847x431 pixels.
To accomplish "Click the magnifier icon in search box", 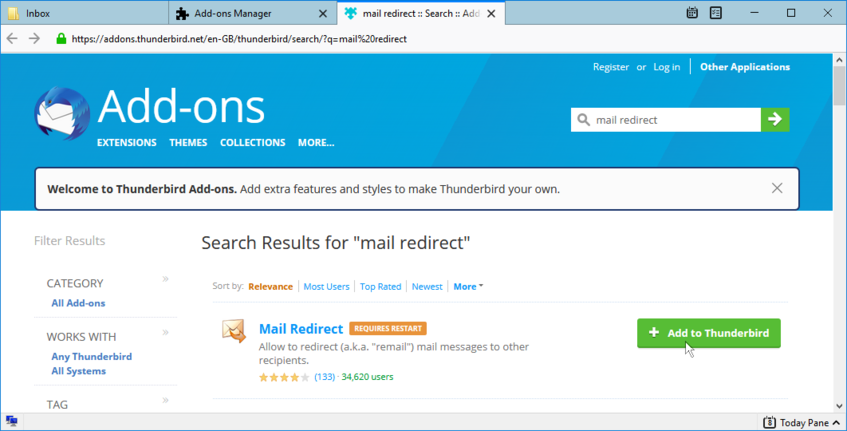I will pos(583,119).
